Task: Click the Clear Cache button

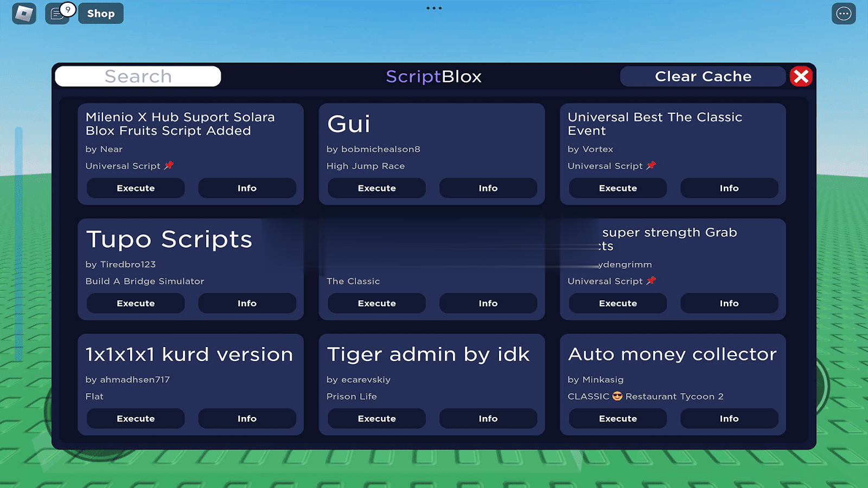Action: click(x=703, y=76)
